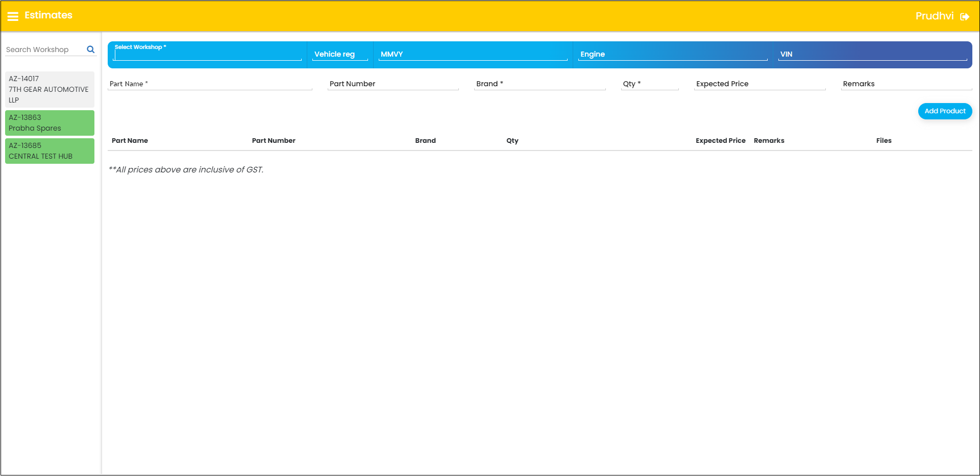Click the MMVY input field
This screenshot has height=476, width=980.
click(x=473, y=54)
